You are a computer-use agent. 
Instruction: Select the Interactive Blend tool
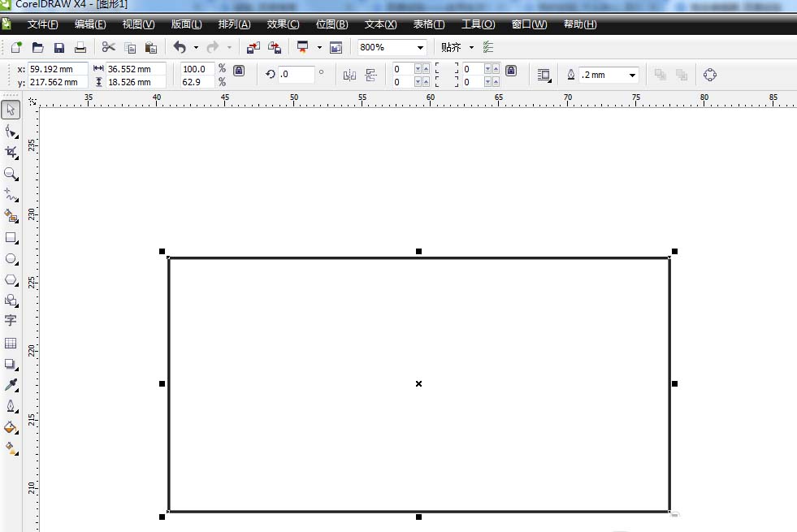(11, 364)
